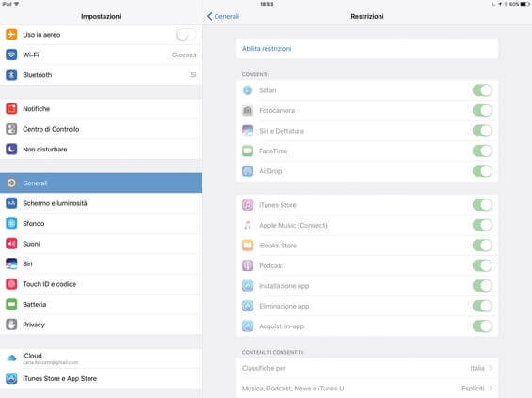The width and height of the screenshot is (532, 398).
Task: Open Batteria settings row
Action: [x=101, y=305]
